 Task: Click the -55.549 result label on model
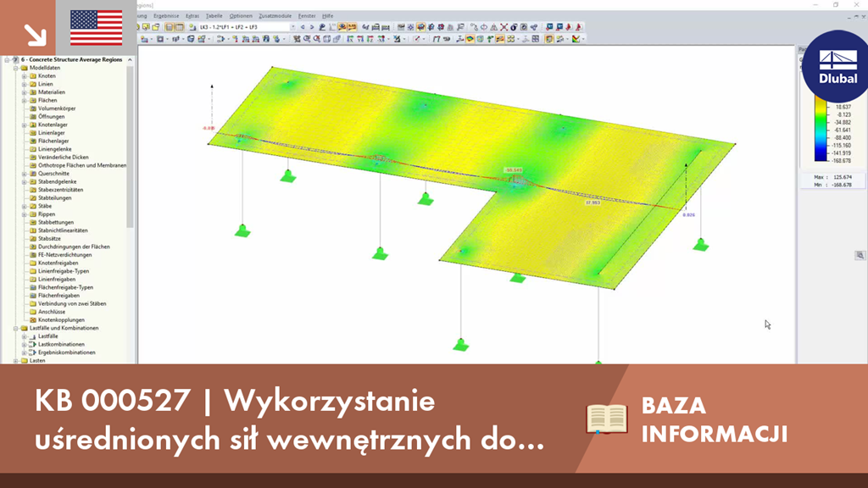pyautogui.click(x=513, y=170)
